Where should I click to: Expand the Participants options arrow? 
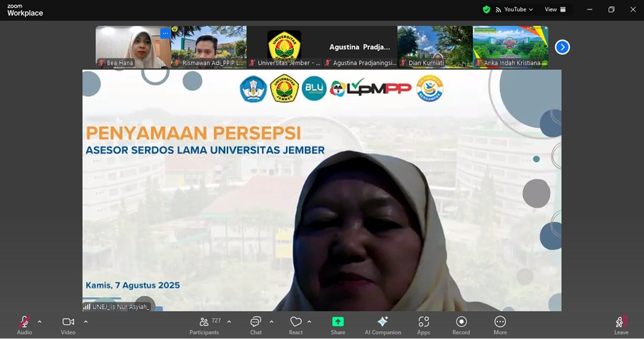point(229,322)
